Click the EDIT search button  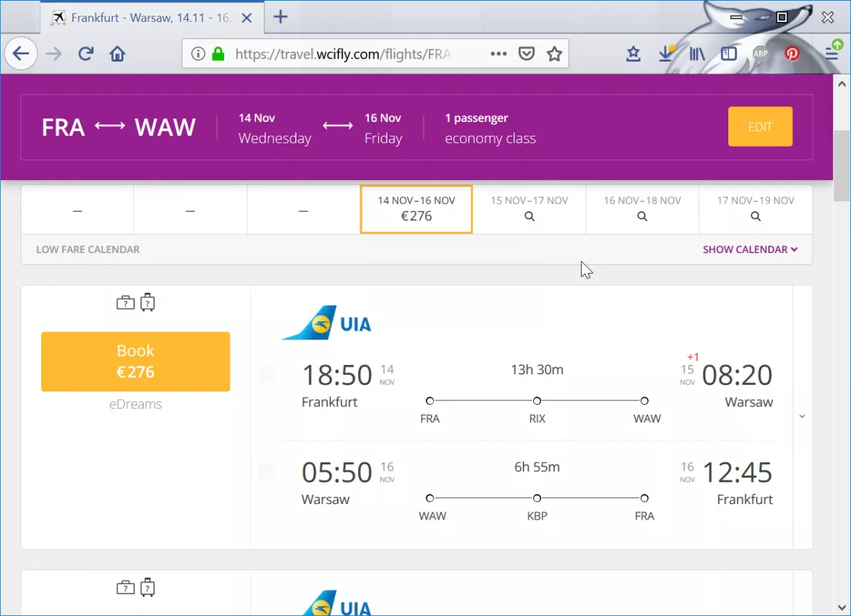[760, 127]
